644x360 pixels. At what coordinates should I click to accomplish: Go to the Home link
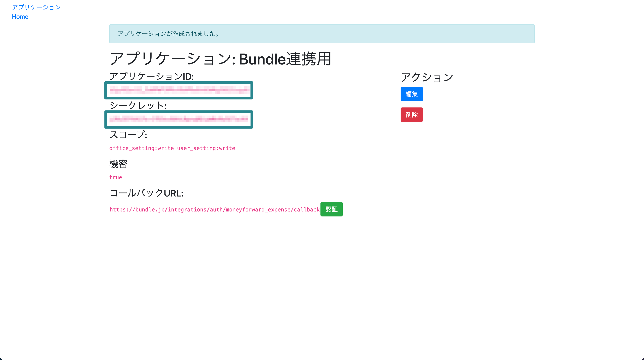click(20, 17)
